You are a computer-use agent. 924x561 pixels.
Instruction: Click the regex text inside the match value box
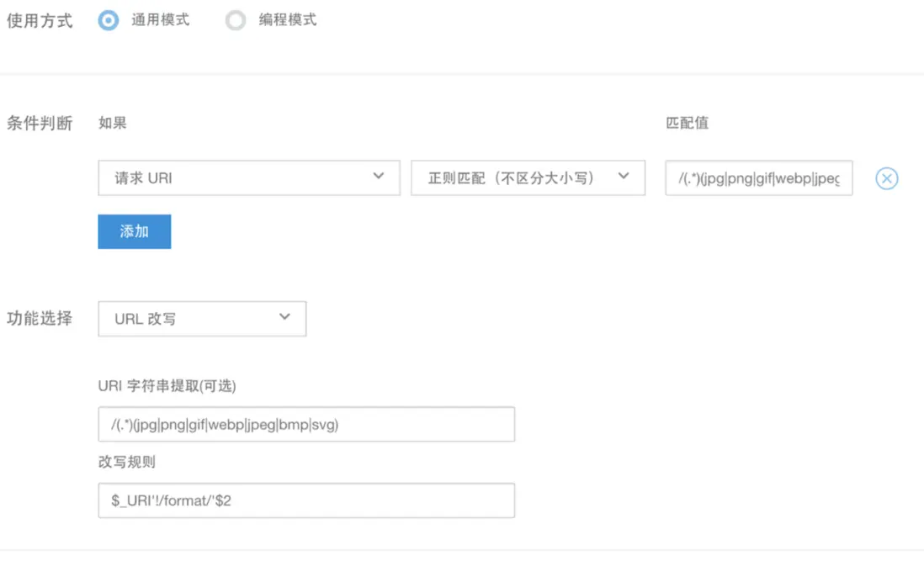click(755, 177)
